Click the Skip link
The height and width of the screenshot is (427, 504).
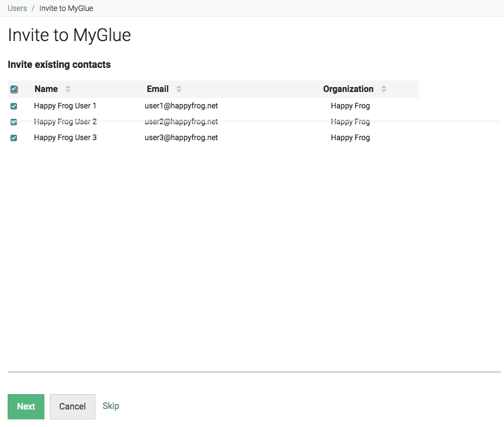pyautogui.click(x=111, y=406)
